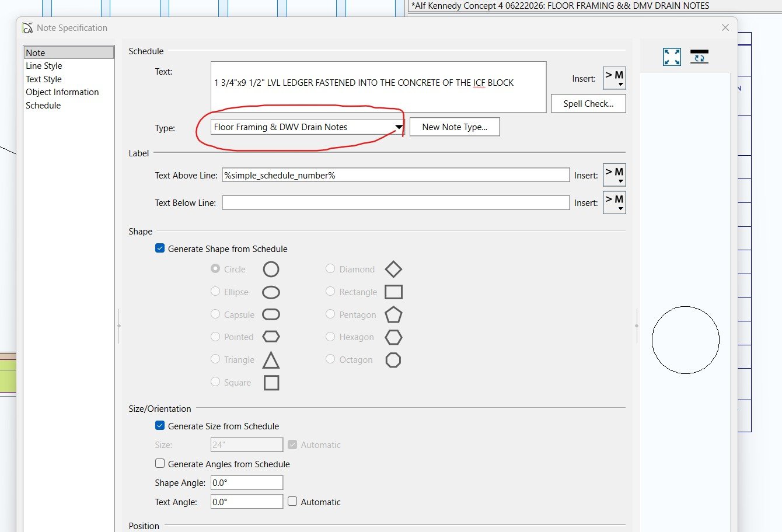Choose the Triangle radio button

215,359
